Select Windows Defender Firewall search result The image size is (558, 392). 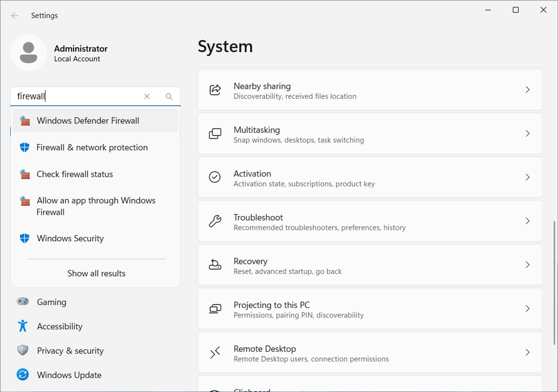click(95, 121)
